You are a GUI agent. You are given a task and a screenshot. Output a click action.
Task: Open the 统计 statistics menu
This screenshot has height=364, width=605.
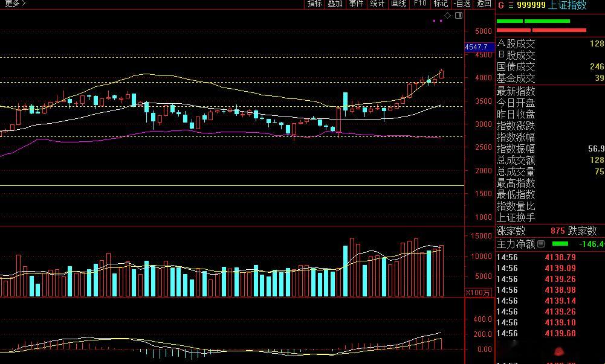tap(377, 4)
